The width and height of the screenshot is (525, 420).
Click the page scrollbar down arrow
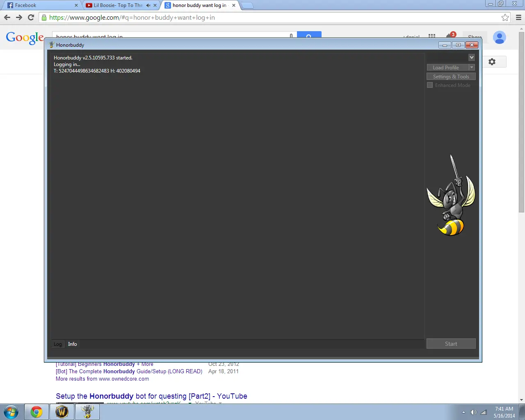522,400
